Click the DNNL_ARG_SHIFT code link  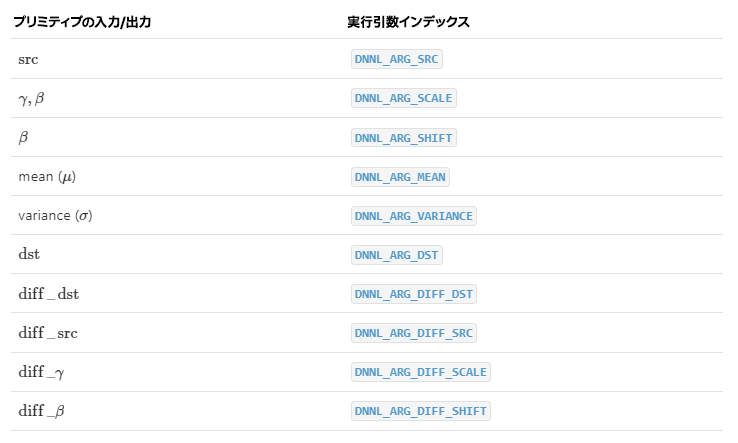(x=404, y=137)
